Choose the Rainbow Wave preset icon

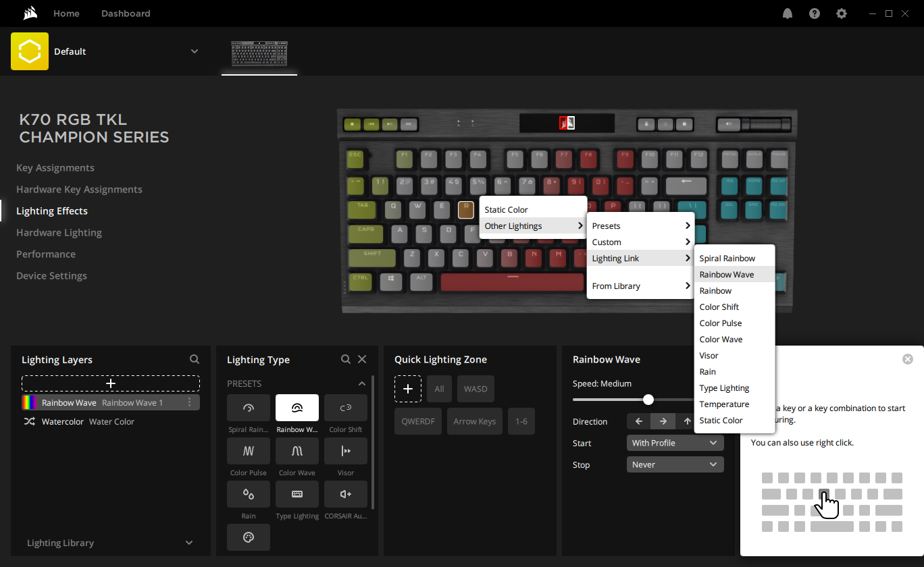point(297,408)
